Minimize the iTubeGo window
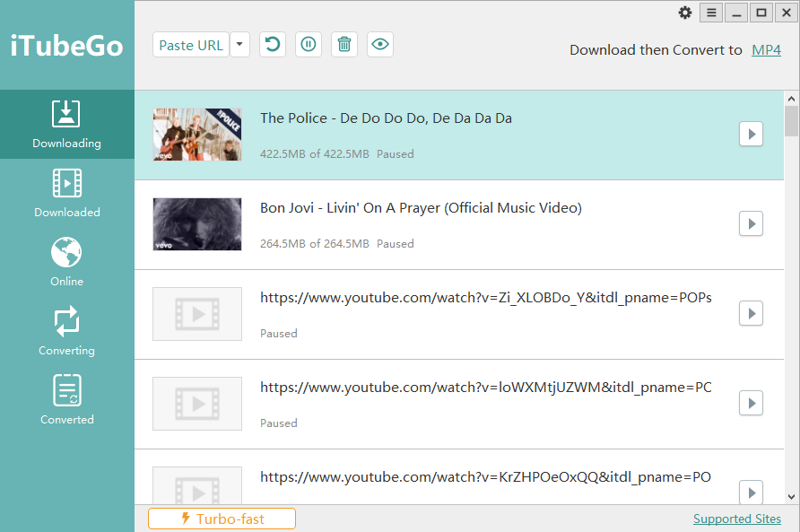This screenshot has width=800, height=532. point(736,13)
